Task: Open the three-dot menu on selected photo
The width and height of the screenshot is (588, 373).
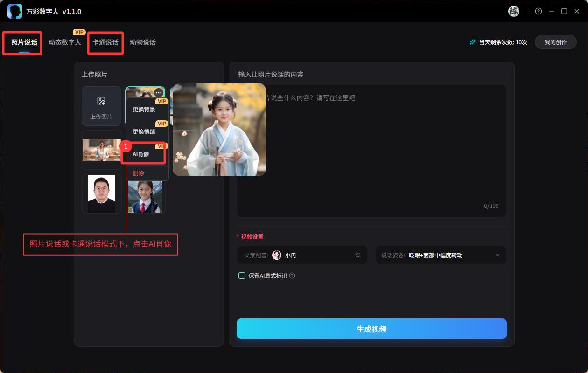Action: pyautogui.click(x=159, y=93)
